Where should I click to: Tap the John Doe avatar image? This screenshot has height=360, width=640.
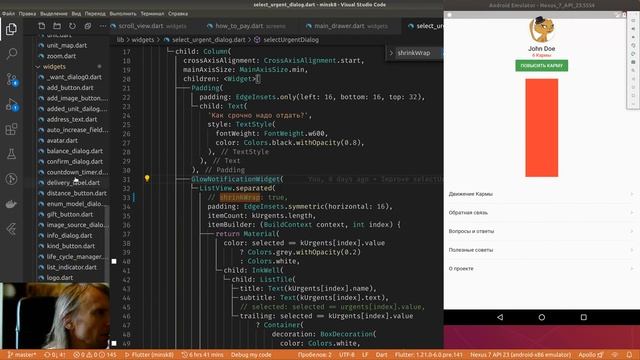pos(542,29)
